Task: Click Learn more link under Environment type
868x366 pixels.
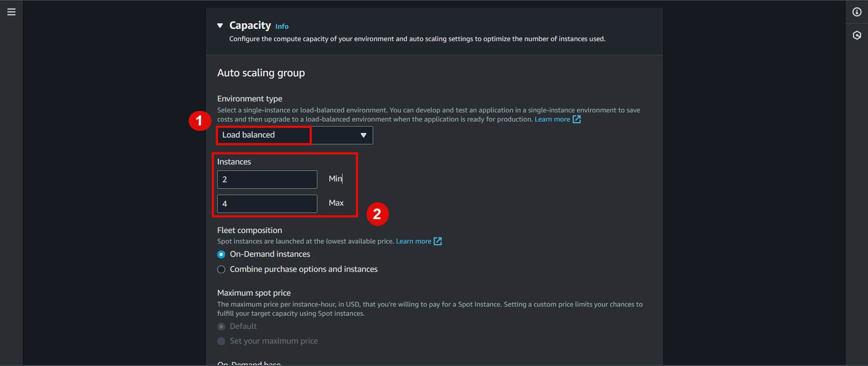Action: [552, 119]
